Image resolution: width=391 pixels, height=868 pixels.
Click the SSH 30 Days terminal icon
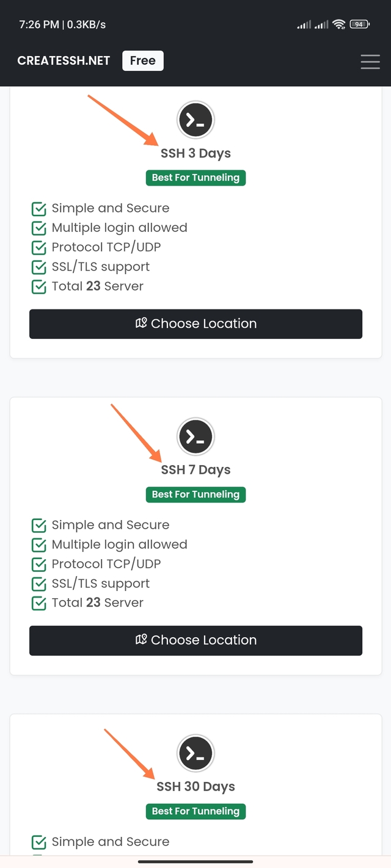(x=195, y=753)
